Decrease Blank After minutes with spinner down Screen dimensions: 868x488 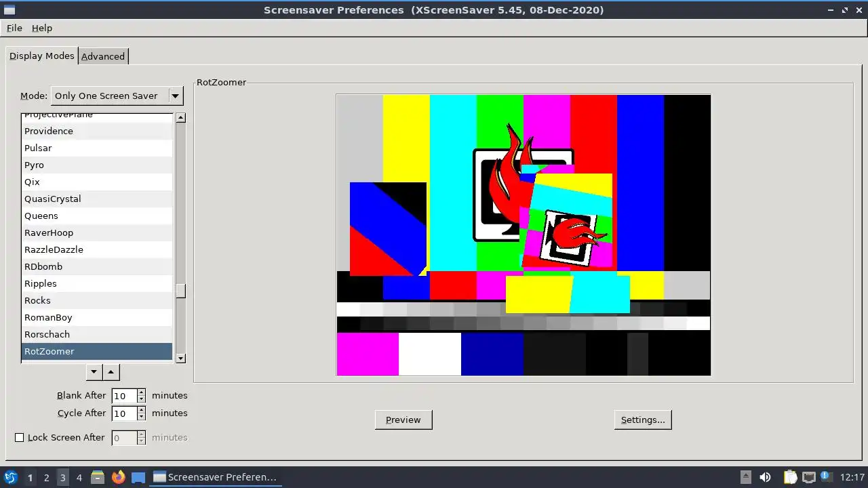tap(141, 399)
